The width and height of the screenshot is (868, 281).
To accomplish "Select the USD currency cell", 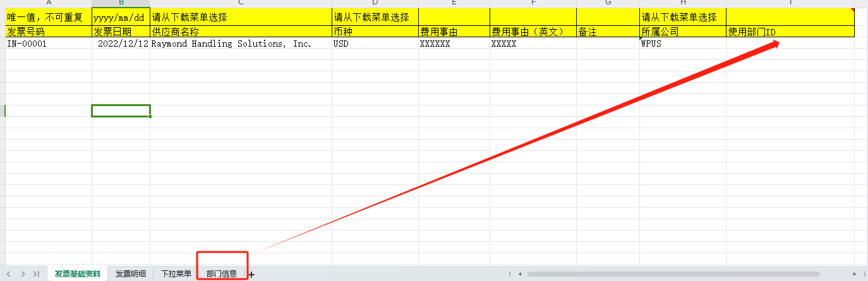I will coord(375,44).
